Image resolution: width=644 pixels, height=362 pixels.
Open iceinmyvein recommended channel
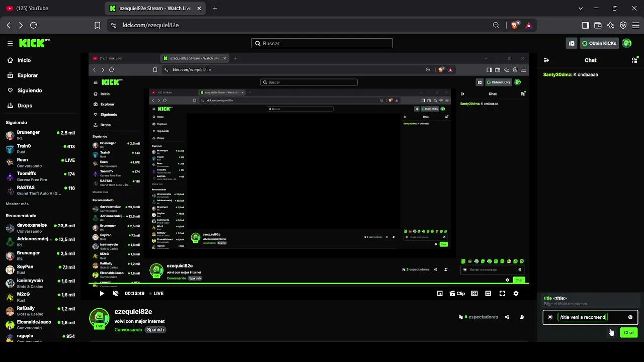(x=40, y=283)
